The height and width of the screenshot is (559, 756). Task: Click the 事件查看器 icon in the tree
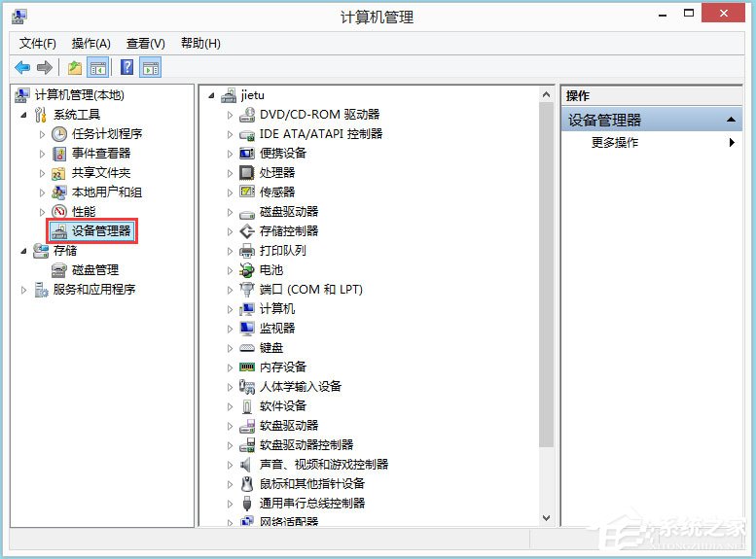(x=58, y=154)
